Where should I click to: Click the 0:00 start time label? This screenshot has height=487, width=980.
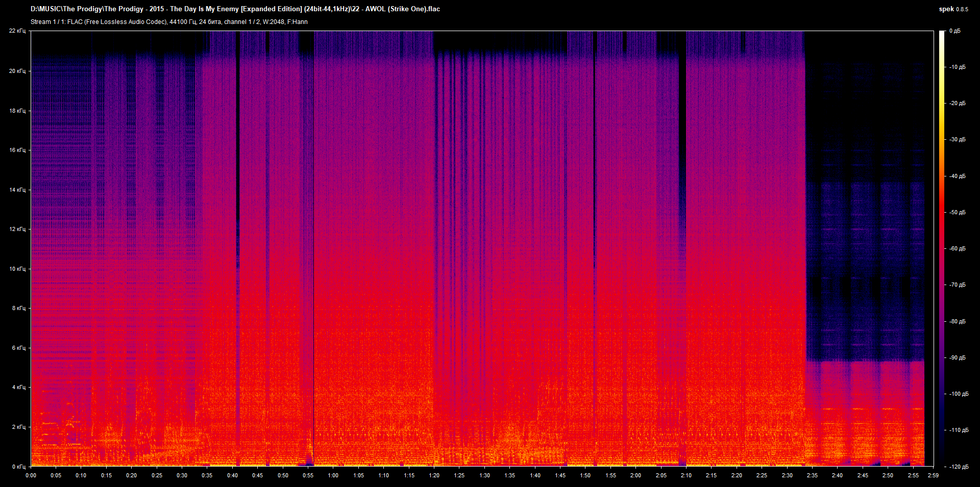pyautogui.click(x=31, y=475)
